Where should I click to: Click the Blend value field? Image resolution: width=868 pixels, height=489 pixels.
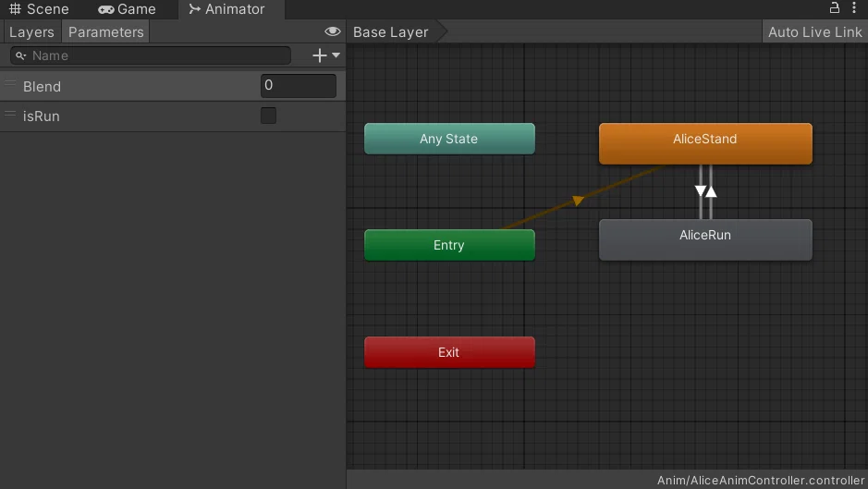tap(298, 86)
